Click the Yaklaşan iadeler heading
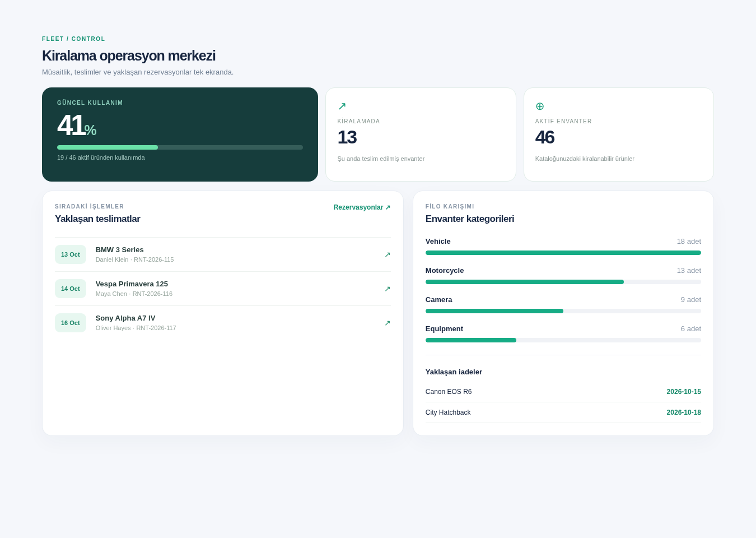This screenshot has width=756, height=538. 454,372
